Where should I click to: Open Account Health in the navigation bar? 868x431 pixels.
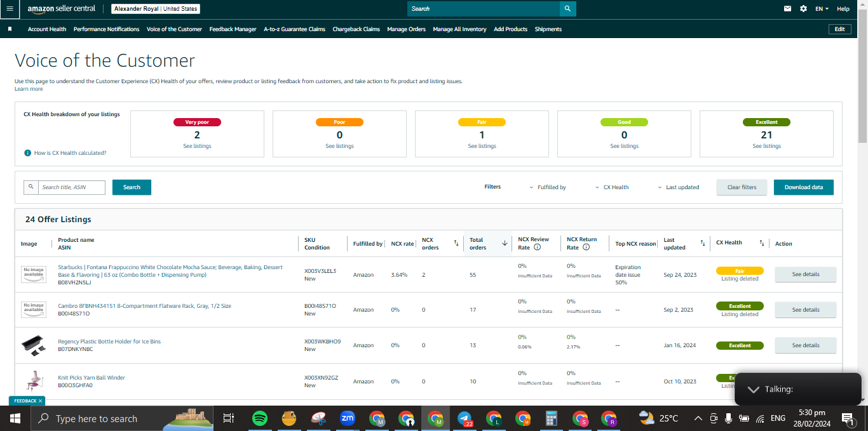tap(47, 29)
